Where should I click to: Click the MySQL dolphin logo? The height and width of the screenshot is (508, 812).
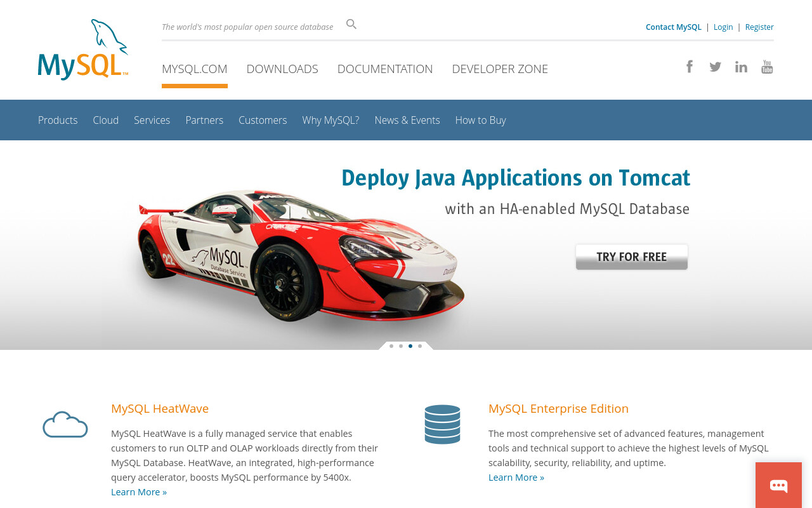tap(83, 50)
